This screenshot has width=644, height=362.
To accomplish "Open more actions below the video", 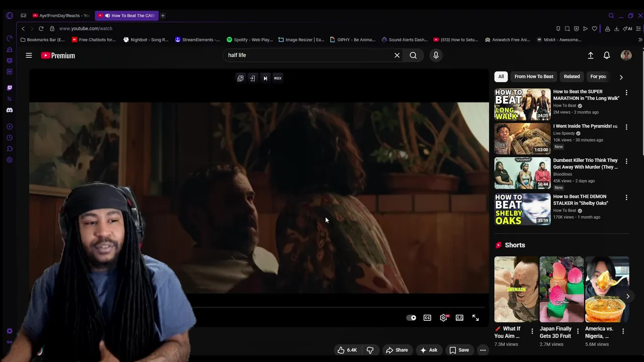I will point(482,350).
